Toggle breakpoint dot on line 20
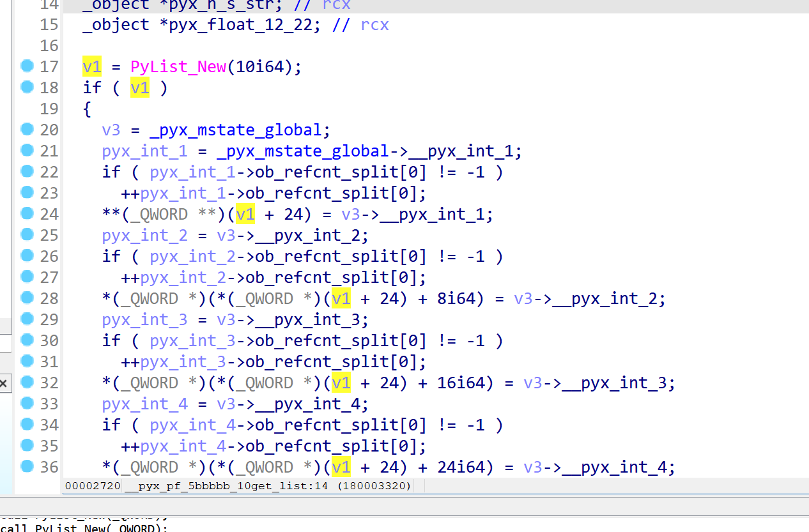This screenshot has height=532, width=809. click(27, 129)
